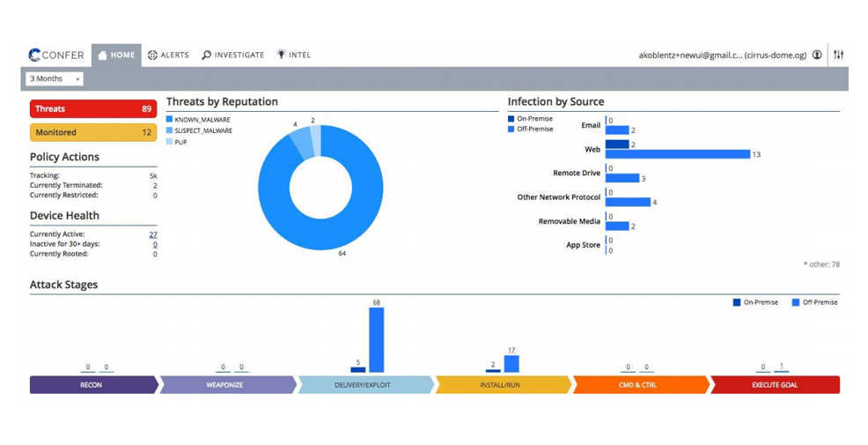868x445 pixels.
Task: Click the On-Premise color swatch in Infection legend
Action: tap(511, 119)
